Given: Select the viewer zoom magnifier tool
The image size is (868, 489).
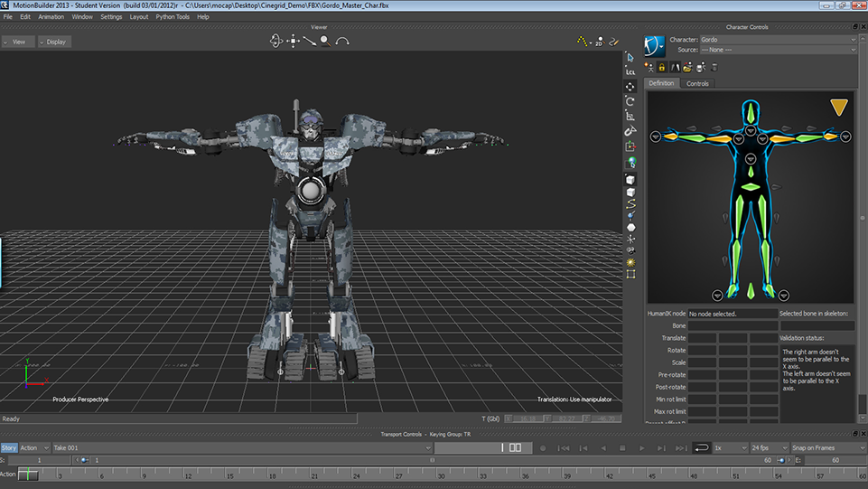Looking at the screenshot, I should [325, 41].
